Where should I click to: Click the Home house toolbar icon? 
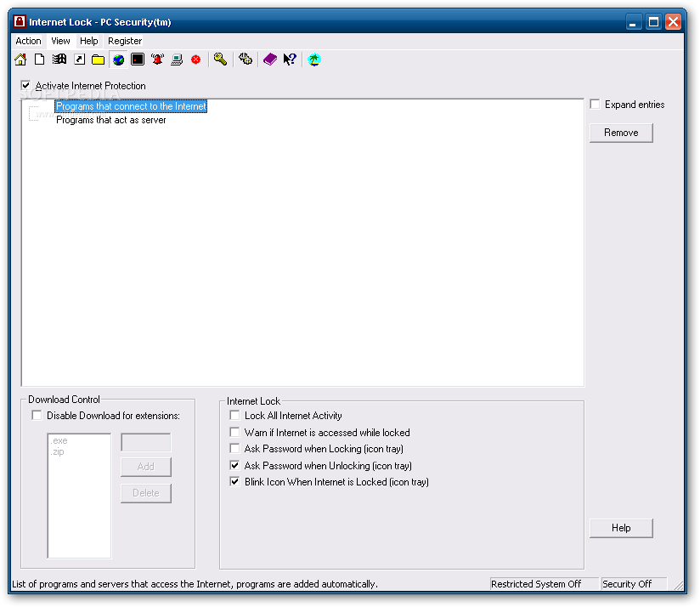pos(20,60)
